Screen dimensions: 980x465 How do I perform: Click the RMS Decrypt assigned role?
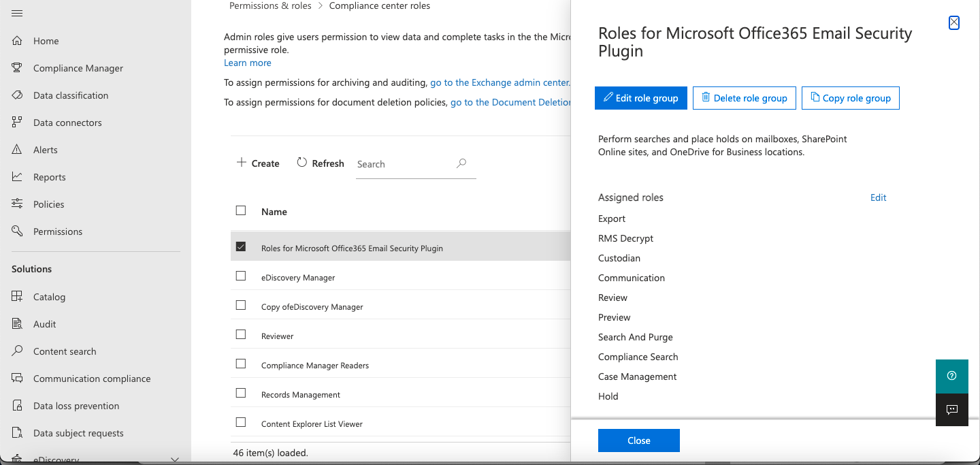coord(625,238)
